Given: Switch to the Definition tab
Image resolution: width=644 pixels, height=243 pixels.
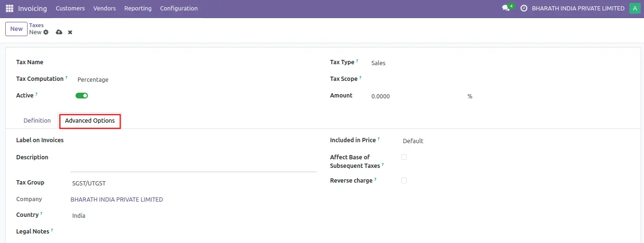Looking at the screenshot, I should 37,121.
